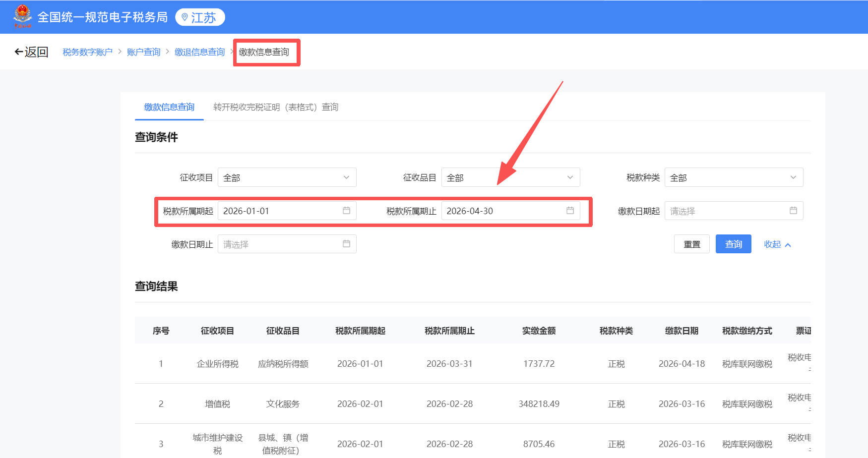Viewport: 868px width, 458px height.
Task: Focus the 缴款日期起 date field
Action: tap(734, 211)
